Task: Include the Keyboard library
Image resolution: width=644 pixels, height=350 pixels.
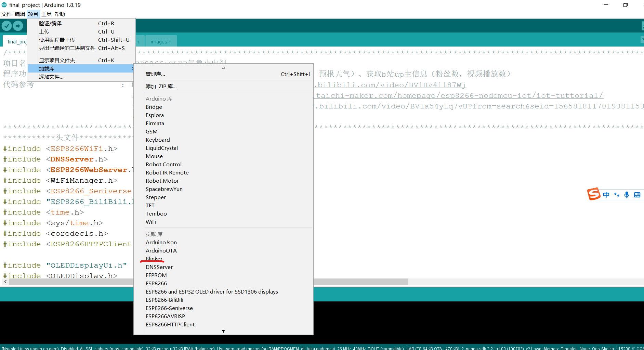Action: [223, 140]
